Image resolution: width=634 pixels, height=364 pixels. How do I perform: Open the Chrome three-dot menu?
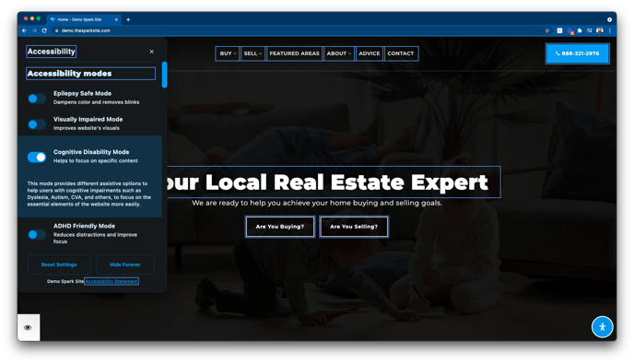(x=609, y=30)
